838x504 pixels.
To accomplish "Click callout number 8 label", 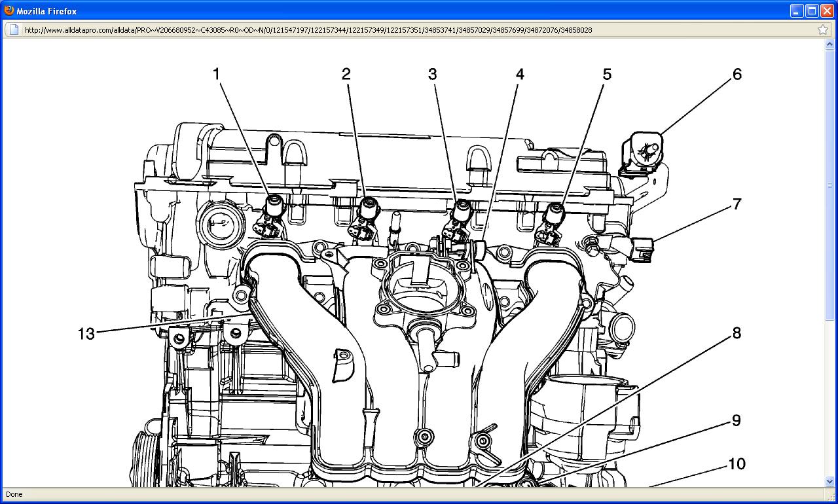I will 737,333.
